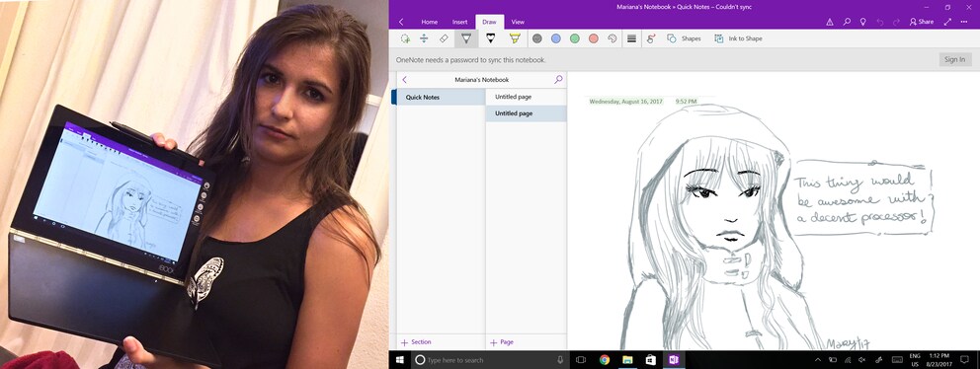Click the taskbar search box
Screen dimensions: 980x369
[x=489, y=360]
